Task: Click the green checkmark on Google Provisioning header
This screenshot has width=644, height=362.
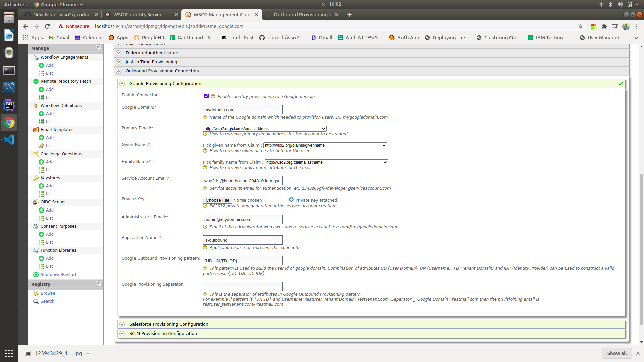Action: [621, 84]
